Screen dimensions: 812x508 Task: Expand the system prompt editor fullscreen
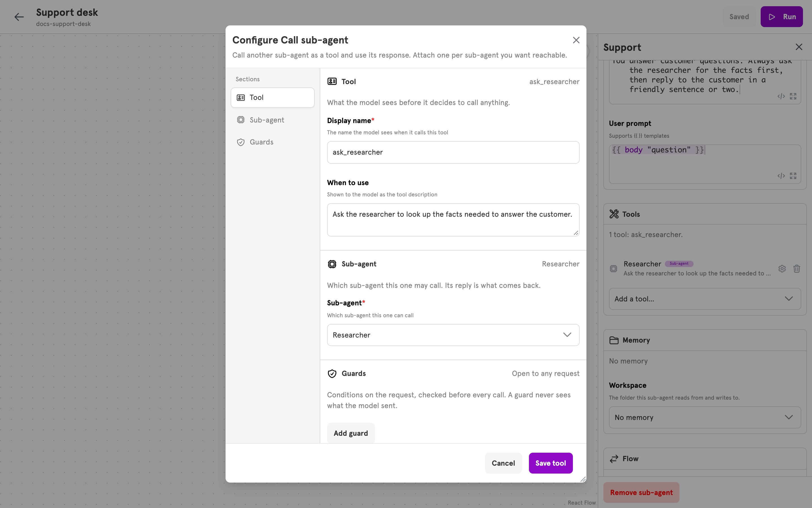point(793,97)
